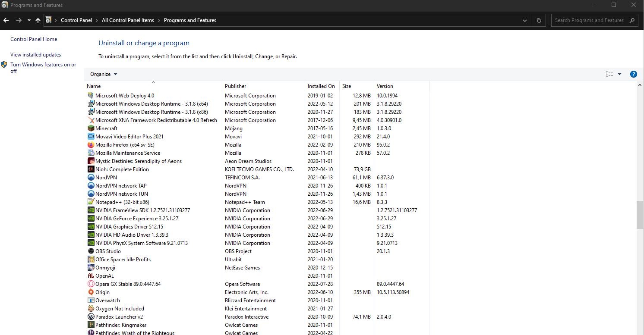
Task: Click the Minecraft program icon
Action: click(x=91, y=128)
